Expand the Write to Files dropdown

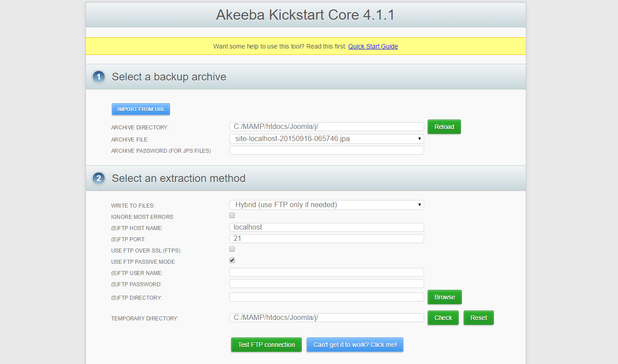(x=327, y=205)
